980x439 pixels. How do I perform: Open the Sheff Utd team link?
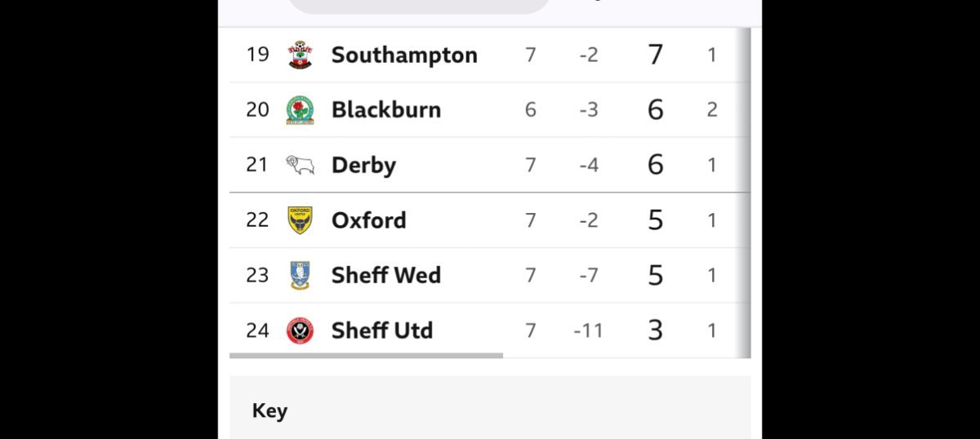tap(382, 330)
